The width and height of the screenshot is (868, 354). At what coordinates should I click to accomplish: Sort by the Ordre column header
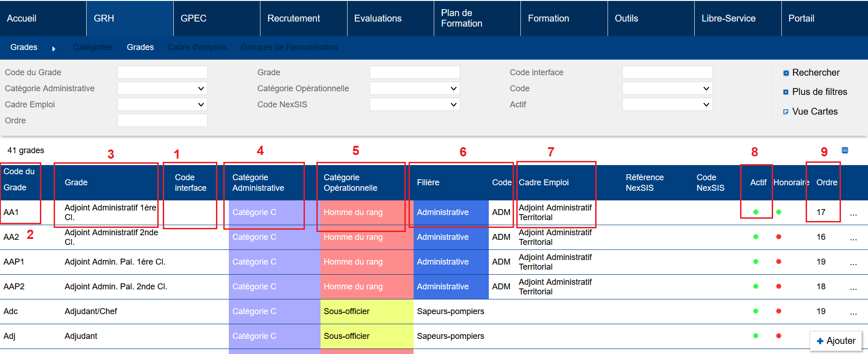point(826,183)
